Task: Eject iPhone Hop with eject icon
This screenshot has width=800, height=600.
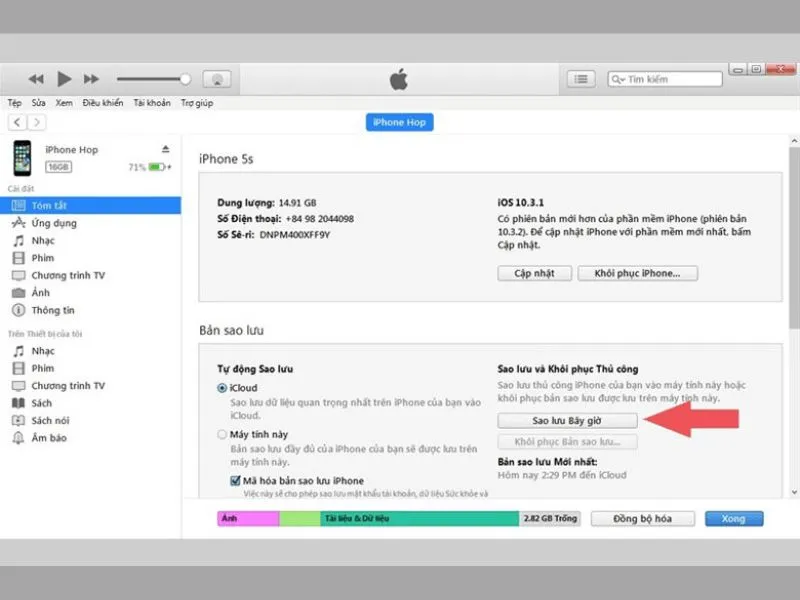Action: (x=165, y=149)
